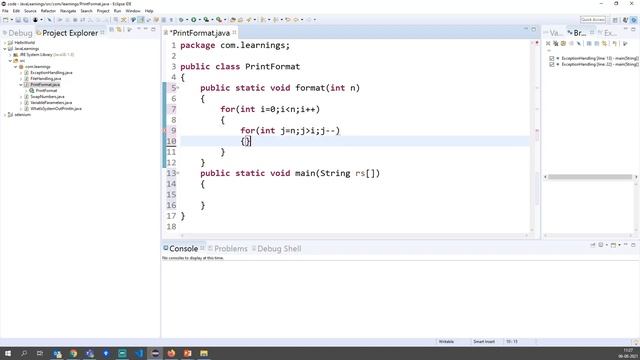
Task: Click the Skip All Breakpoints toolbar icon
Action: [49, 20]
